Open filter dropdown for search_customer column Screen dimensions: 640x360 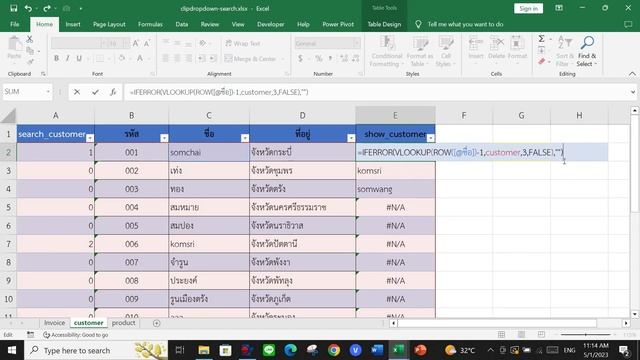tap(90, 138)
